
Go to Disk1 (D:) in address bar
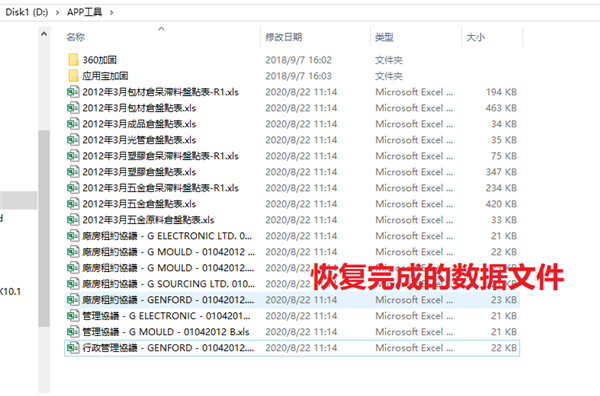[27, 12]
